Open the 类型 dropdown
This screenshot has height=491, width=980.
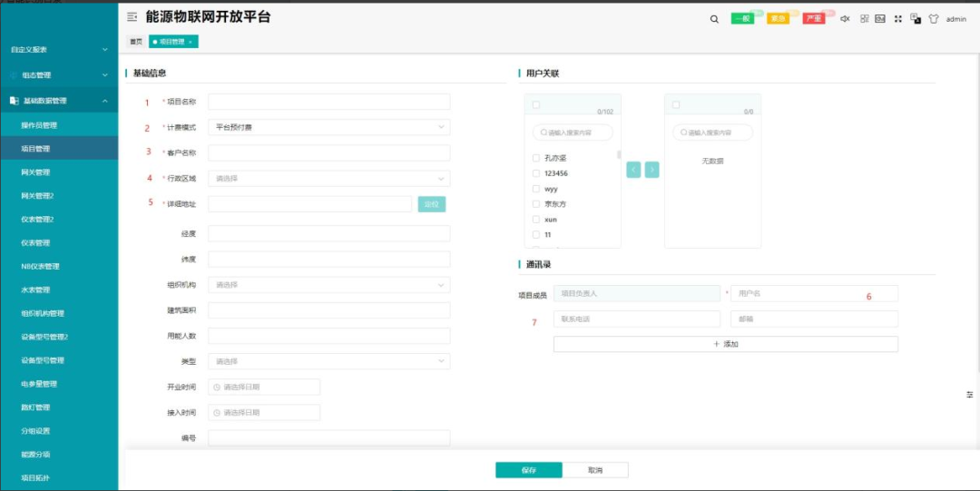tap(328, 361)
